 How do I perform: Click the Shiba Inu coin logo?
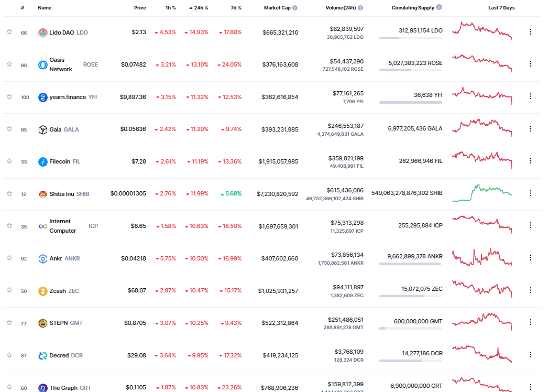(43, 194)
